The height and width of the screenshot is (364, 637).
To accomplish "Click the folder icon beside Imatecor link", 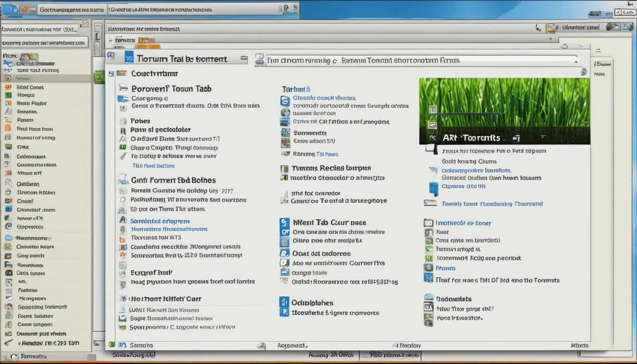I will (428, 223).
